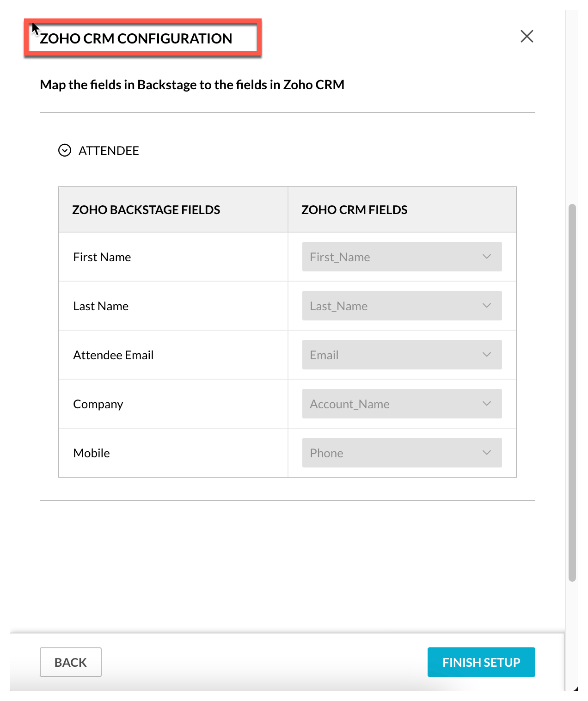Open the Phone CRM field dropdown
The height and width of the screenshot is (701, 588).
click(401, 453)
